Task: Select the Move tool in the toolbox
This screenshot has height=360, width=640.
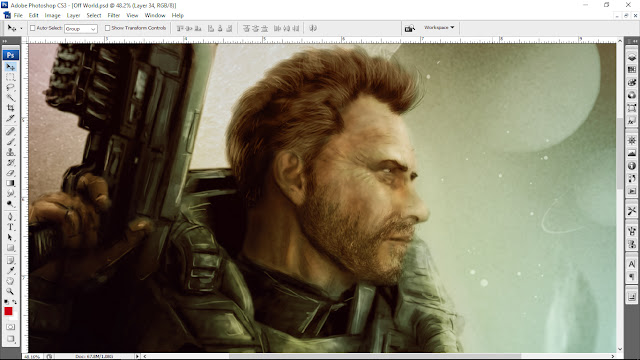Action: click(x=10, y=67)
